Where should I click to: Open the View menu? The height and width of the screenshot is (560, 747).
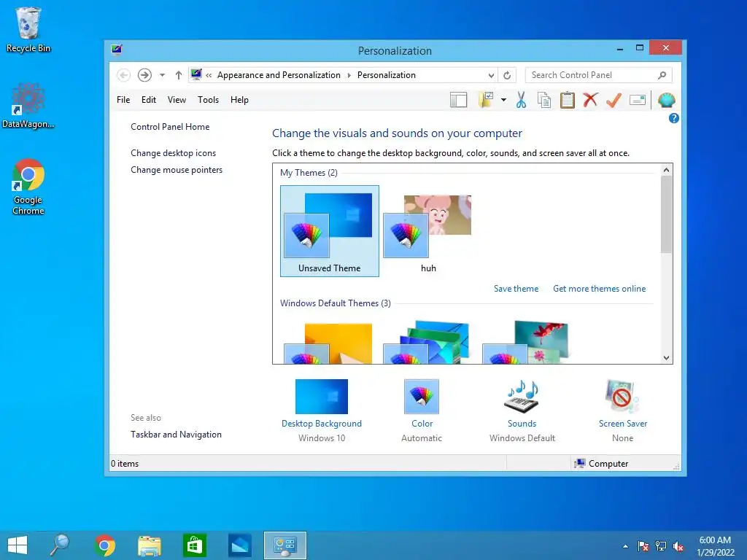point(177,99)
